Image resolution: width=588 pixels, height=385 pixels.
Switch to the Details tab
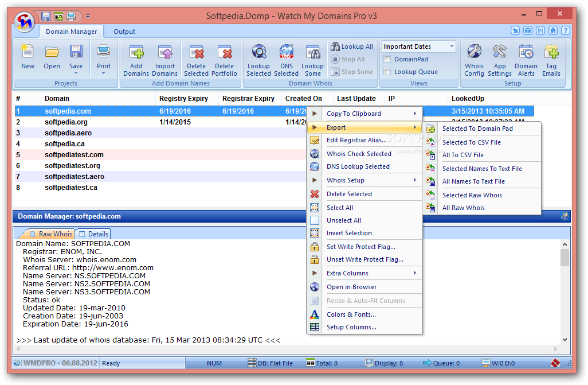point(93,234)
